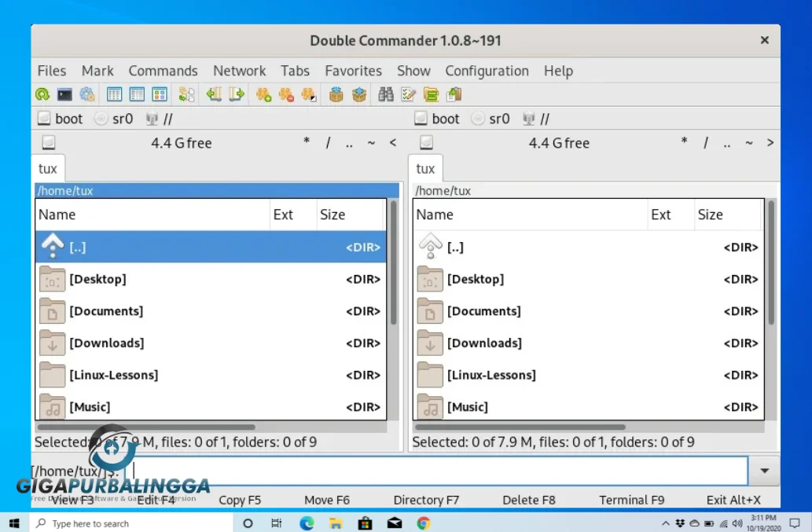Click select group icon with plus

pyautogui.click(x=263, y=94)
